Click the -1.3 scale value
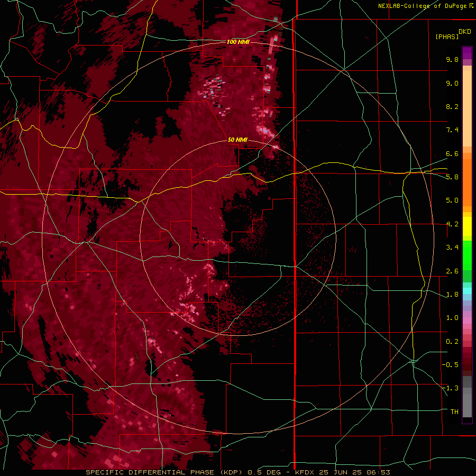Screen dimensions: 476x476 450,388
